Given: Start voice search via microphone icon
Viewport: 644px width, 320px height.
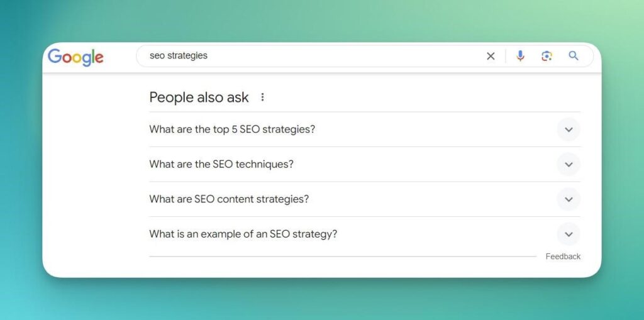Looking at the screenshot, I should tap(520, 56).
